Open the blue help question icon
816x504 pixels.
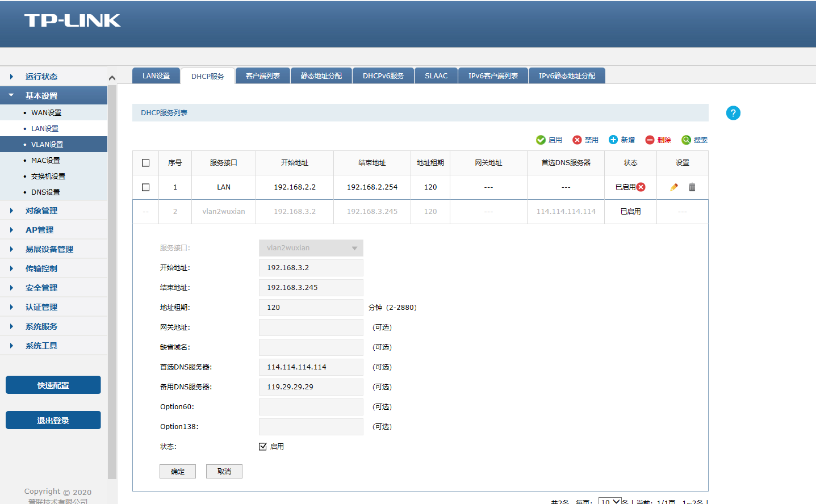click(x=733, y=113)
